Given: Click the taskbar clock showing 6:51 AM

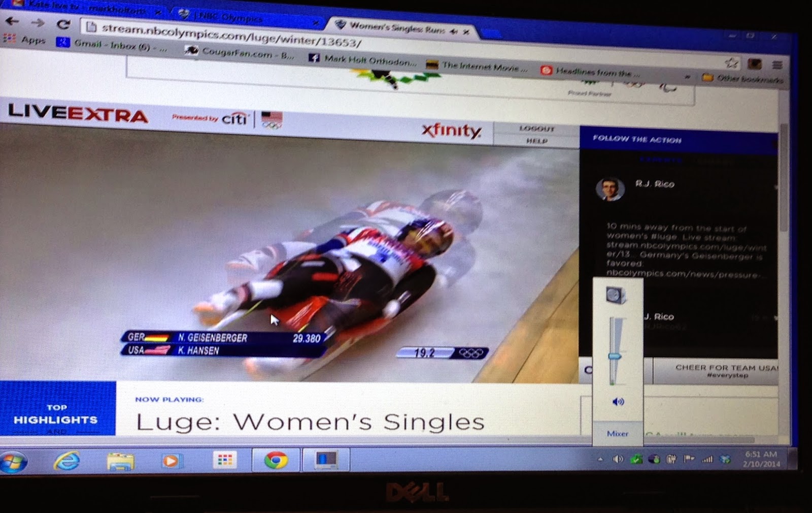Looking at the screenshot, I should pyautogui.click(x=761, y=459).
